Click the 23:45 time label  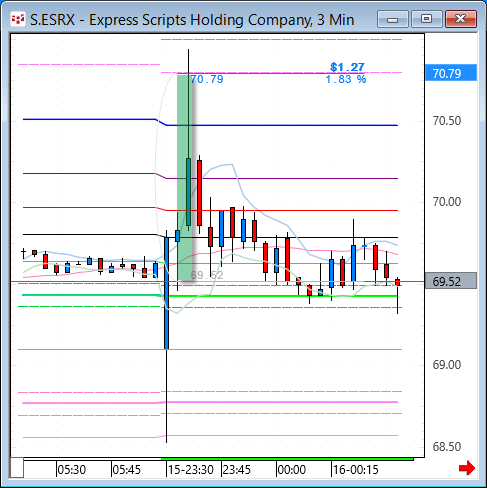pos(236,470)
